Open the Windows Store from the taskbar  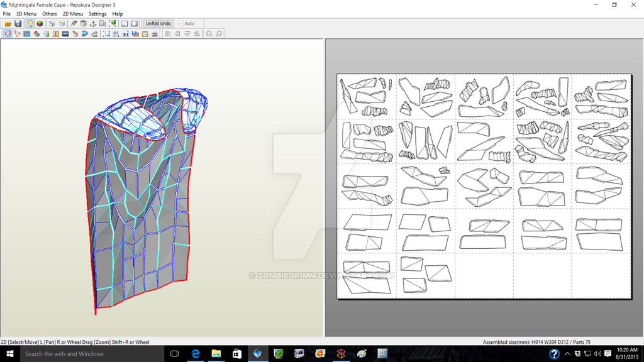(237, 354)
